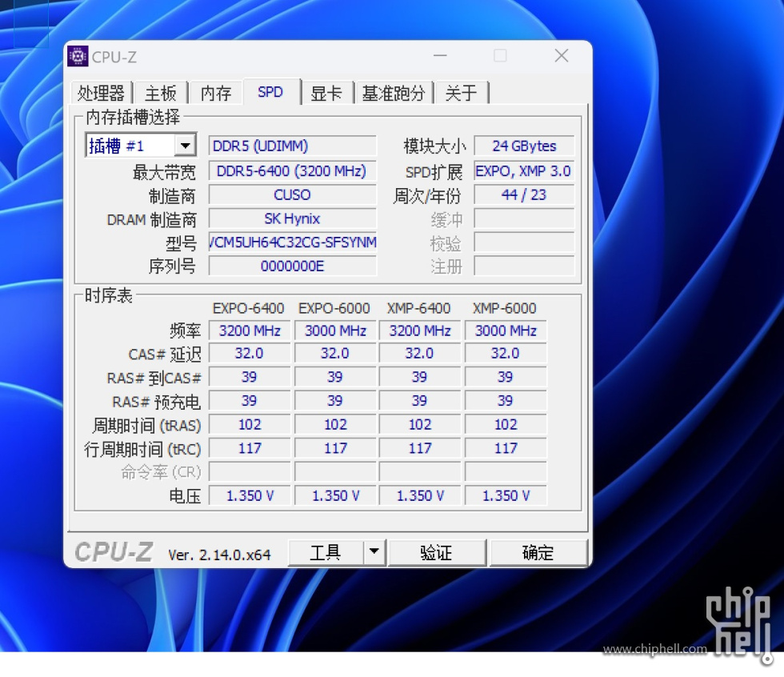Switch to the 主板 tab
This screenshot has height=677, width=784.
click(x=161, y=93)
